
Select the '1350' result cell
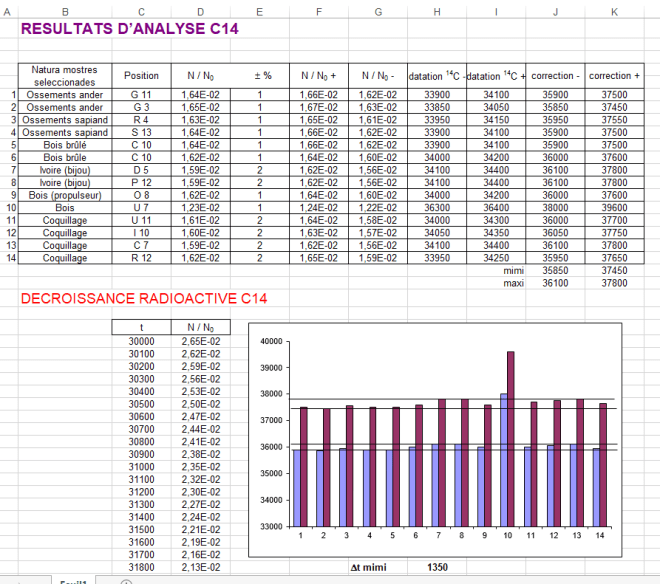(437, 567)
